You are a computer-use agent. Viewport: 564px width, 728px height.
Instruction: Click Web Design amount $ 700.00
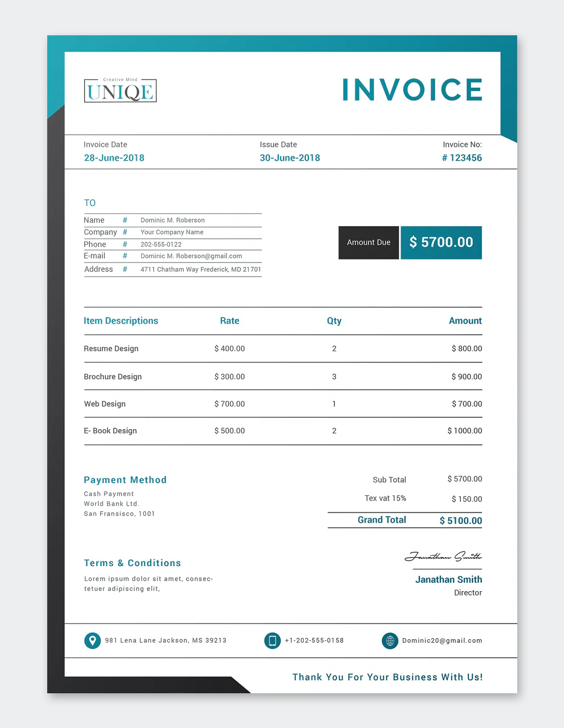[467, 404]
